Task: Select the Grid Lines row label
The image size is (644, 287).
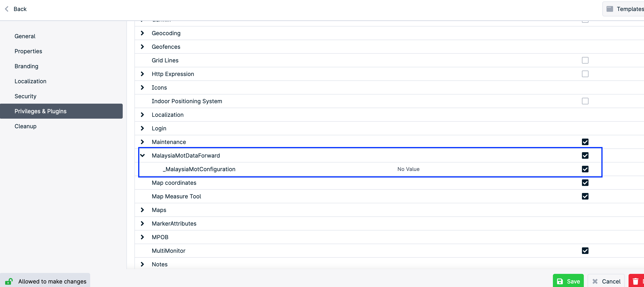Action: (165, 60)
